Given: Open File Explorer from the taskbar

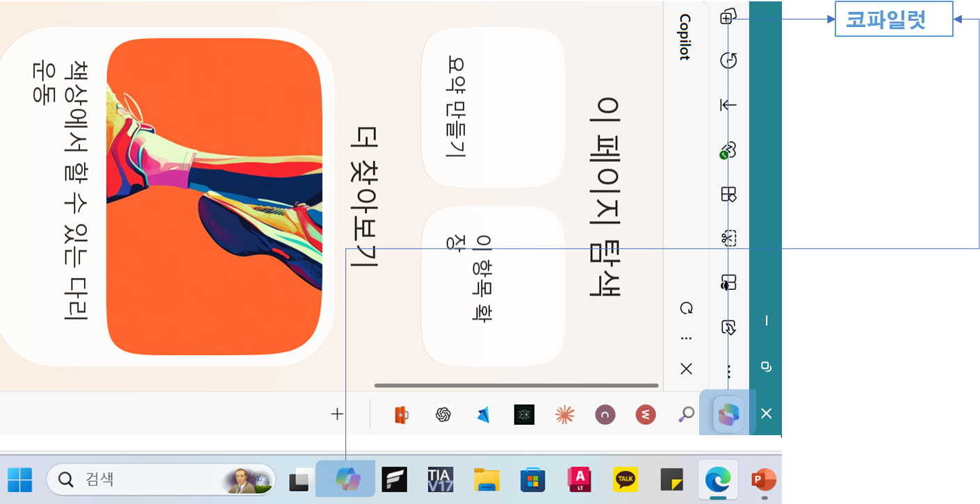Looking at the screenshot, I should click(x=487, y=480).
